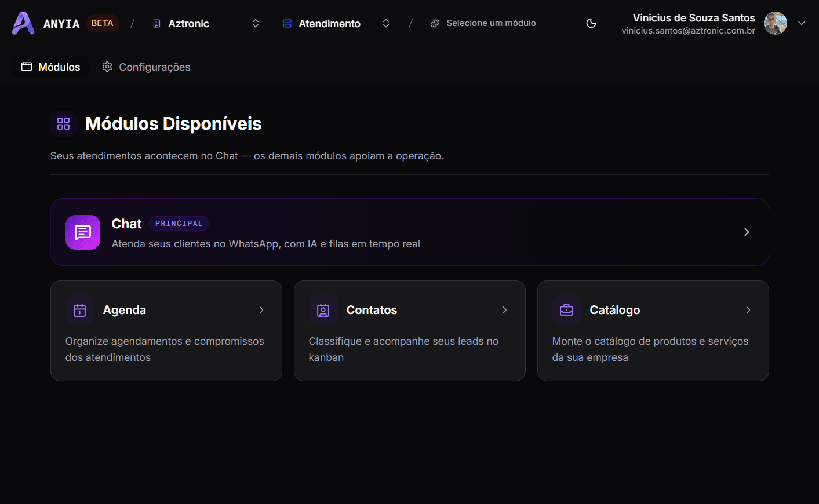Expand user account menu chevron
The height and width of the screenshot is (504, 819).
[x=802, y=23]
